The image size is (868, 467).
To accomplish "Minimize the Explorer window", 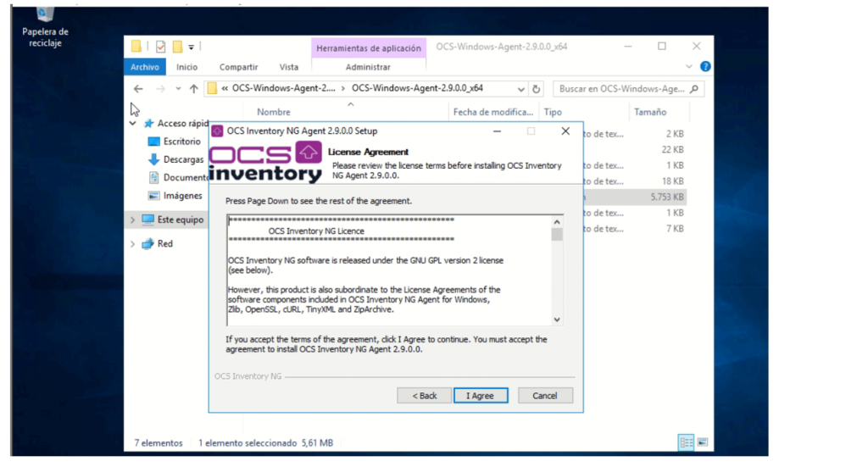I will coord(628,47).
